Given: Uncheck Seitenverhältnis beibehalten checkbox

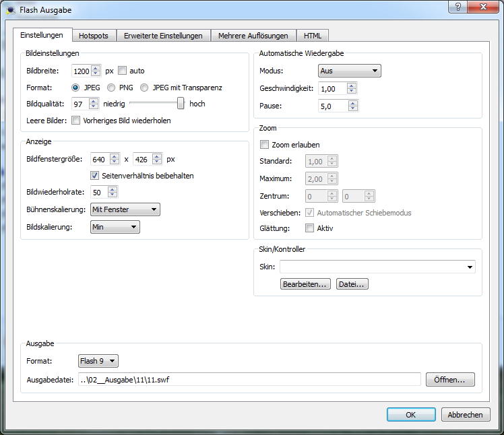Looking at the screenshot, I should click(x=95, y=176).
